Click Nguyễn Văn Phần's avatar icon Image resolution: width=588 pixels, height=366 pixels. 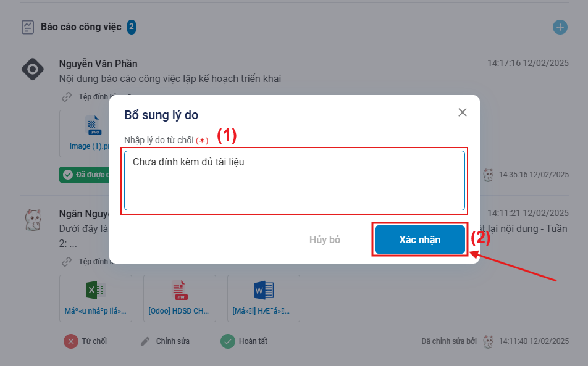[33, 69]
